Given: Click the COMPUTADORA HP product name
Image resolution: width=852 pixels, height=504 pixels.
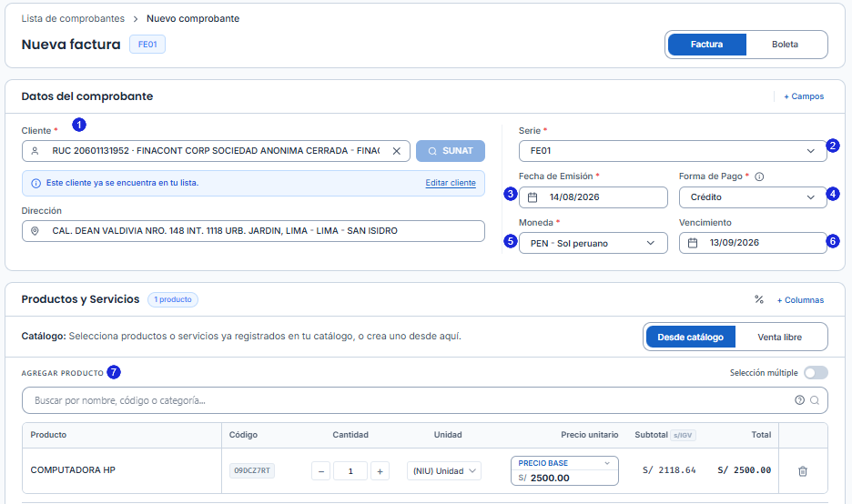Looking at the screenshot, I should (73, 469).
